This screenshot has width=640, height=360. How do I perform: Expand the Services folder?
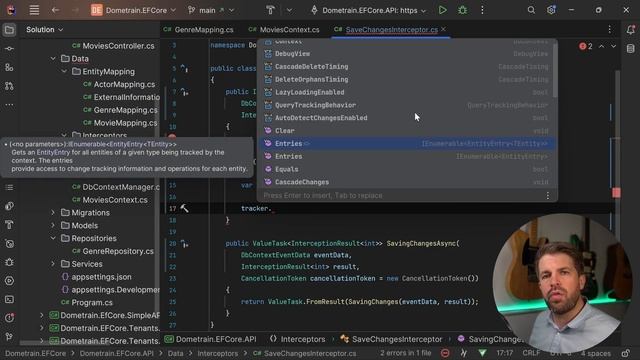(x=53, y=264)
